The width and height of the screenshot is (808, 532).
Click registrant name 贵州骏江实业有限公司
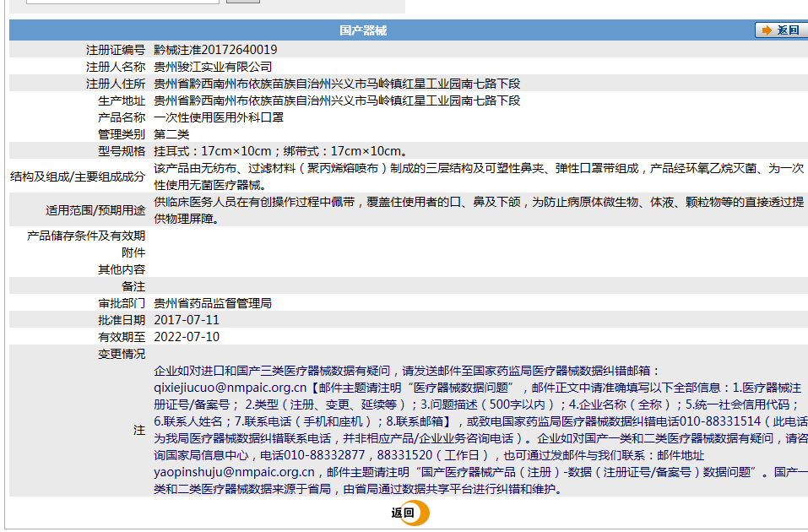point(215,66)
